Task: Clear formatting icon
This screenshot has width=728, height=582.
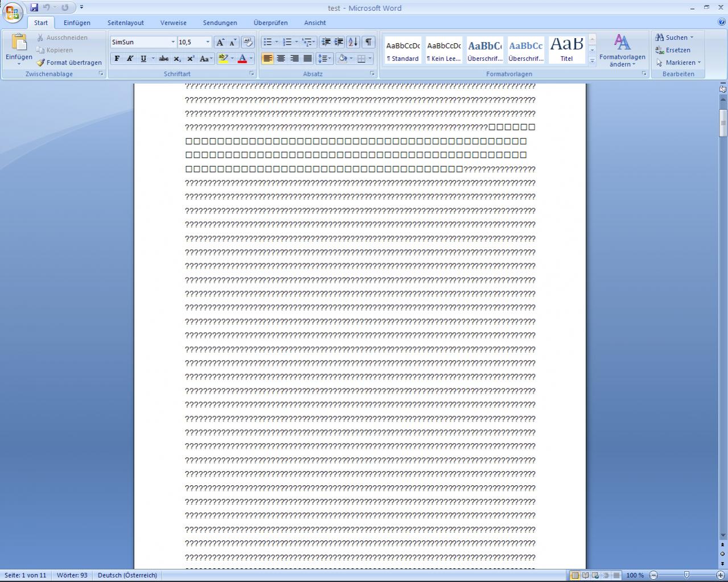Action: [x=248, y=42]
